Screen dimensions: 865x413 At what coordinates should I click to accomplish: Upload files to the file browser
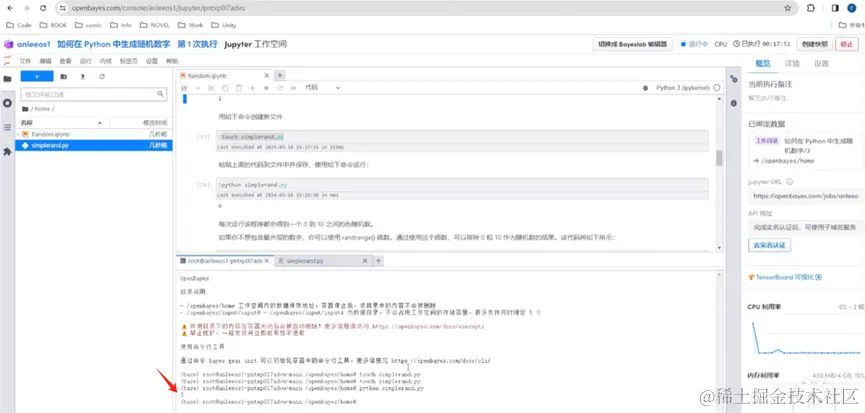pos(83,77)
